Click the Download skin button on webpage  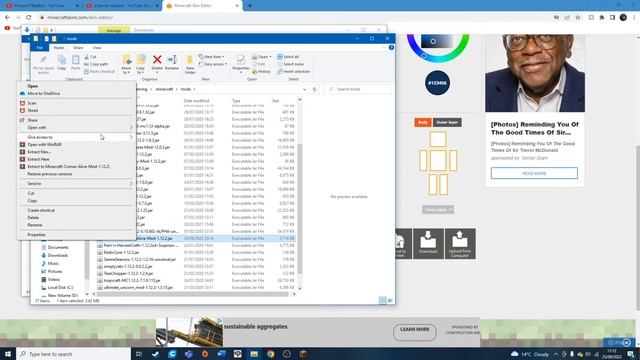tap(428, 244)
